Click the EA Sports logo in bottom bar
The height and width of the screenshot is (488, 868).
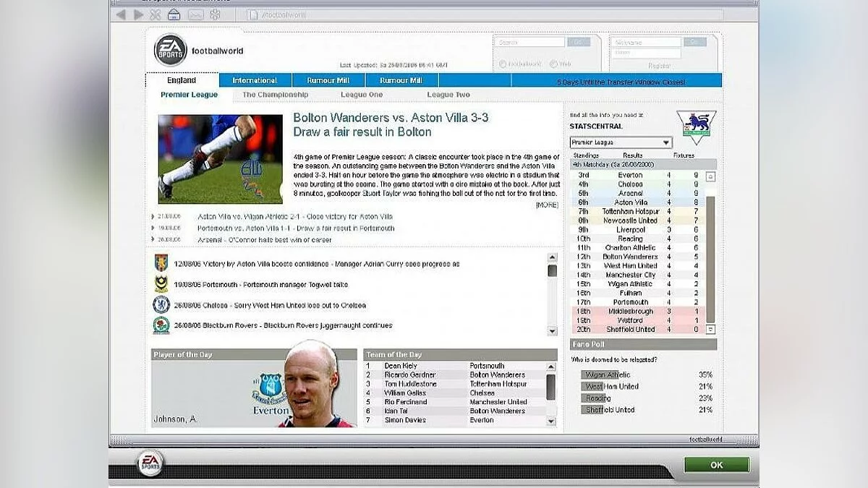[151, 463]
